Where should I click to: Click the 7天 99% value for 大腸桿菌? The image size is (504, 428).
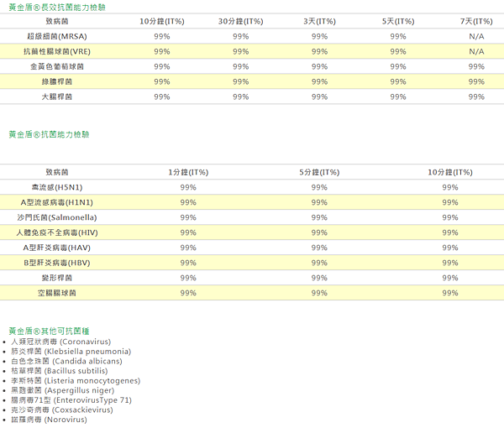pos(476,97)
